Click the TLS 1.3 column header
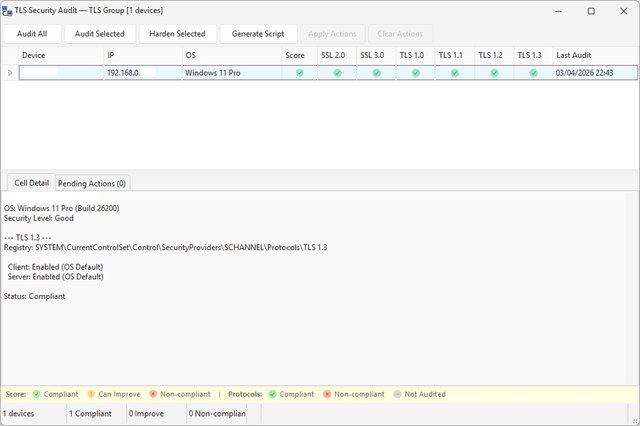Image resolution: width=640 pixels, height=426 pixels. [x=533, y=55]
